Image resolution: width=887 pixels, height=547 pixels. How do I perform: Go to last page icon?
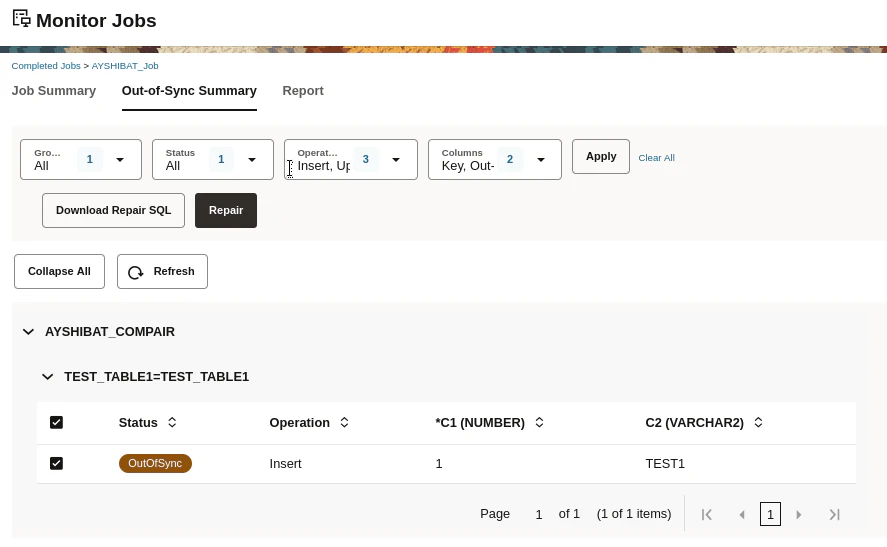834,514
